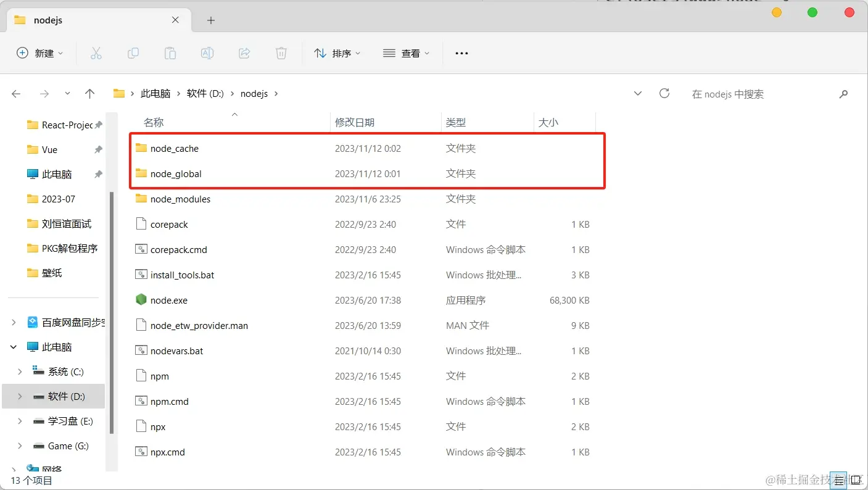Click node.exe size 68,300 KB cell
The width and height of the screenshot is (868, 490).
tap(569, 300)
